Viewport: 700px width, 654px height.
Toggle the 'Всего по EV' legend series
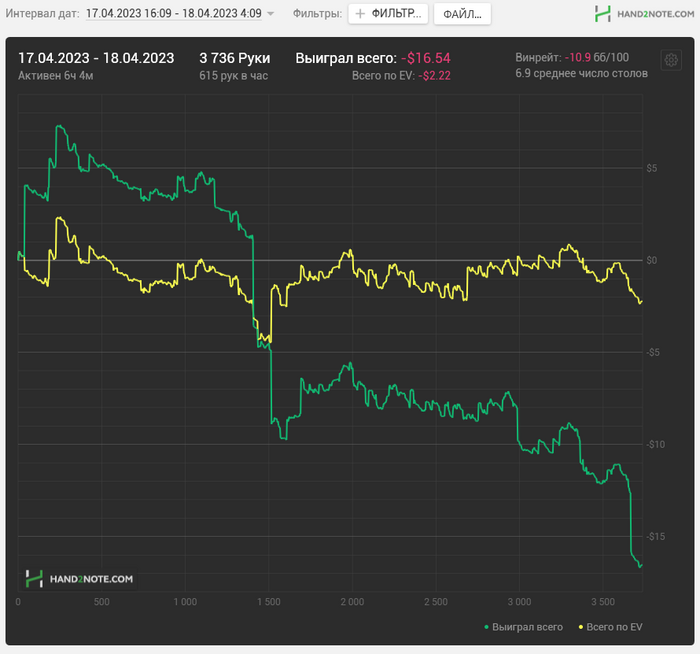click(x=610, y=627)
